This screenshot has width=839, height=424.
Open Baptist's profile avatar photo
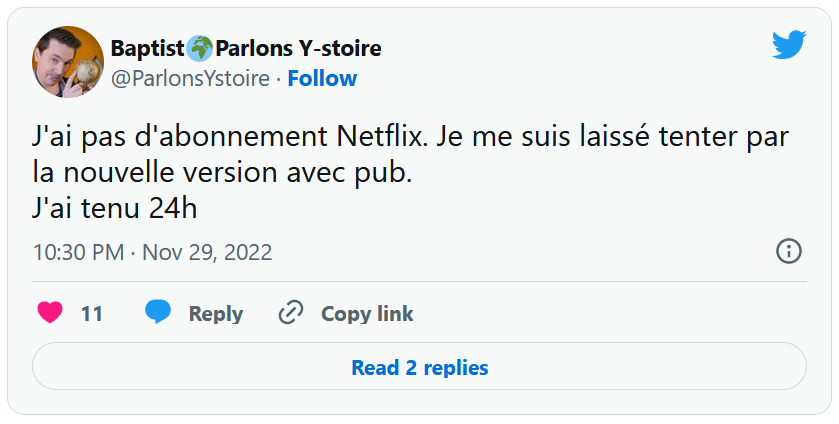click(68, 62)
